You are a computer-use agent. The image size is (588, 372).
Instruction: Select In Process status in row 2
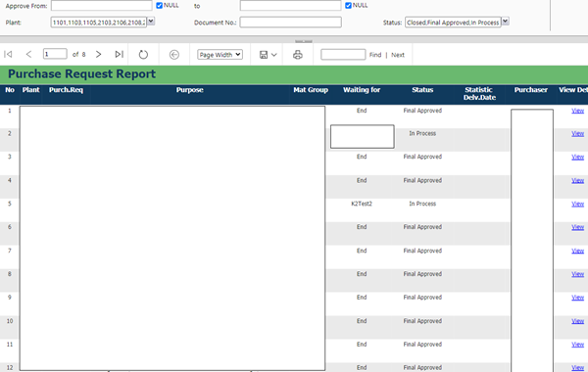(422, 133)
